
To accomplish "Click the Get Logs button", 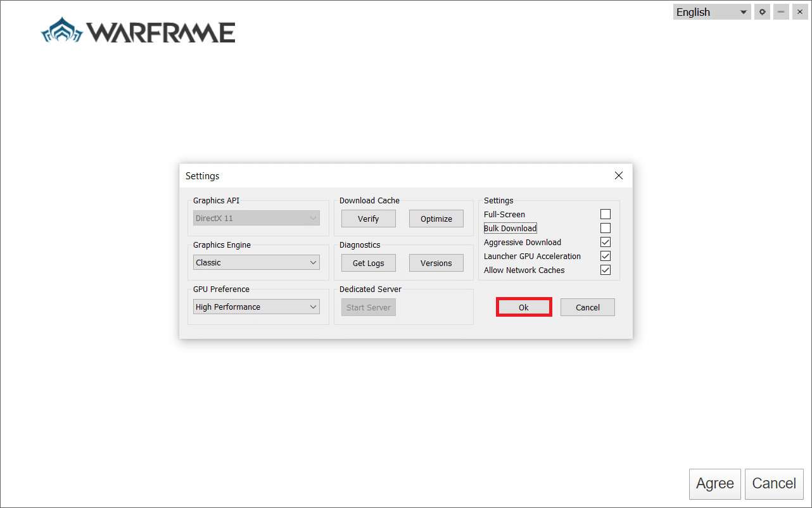I will (x=369, y=263).
